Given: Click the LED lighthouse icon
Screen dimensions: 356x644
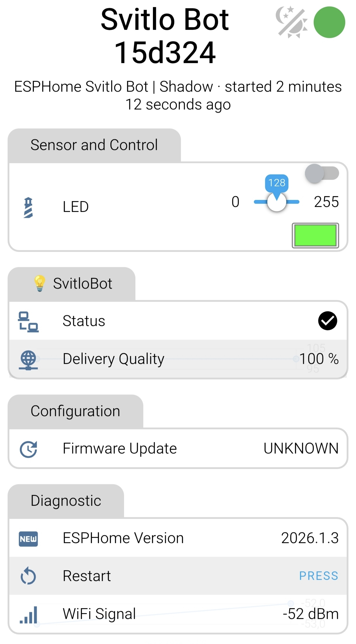Looking at the screenshot, I should click(28, 207).
